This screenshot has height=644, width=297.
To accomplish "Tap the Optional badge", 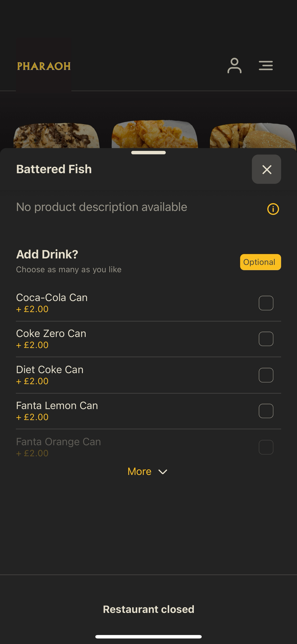I will pos(260,262).
